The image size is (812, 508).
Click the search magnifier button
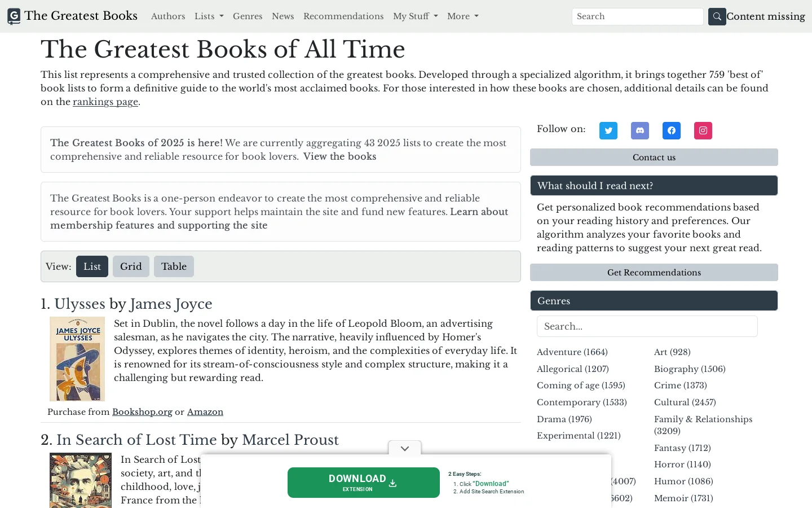(717, 16)
